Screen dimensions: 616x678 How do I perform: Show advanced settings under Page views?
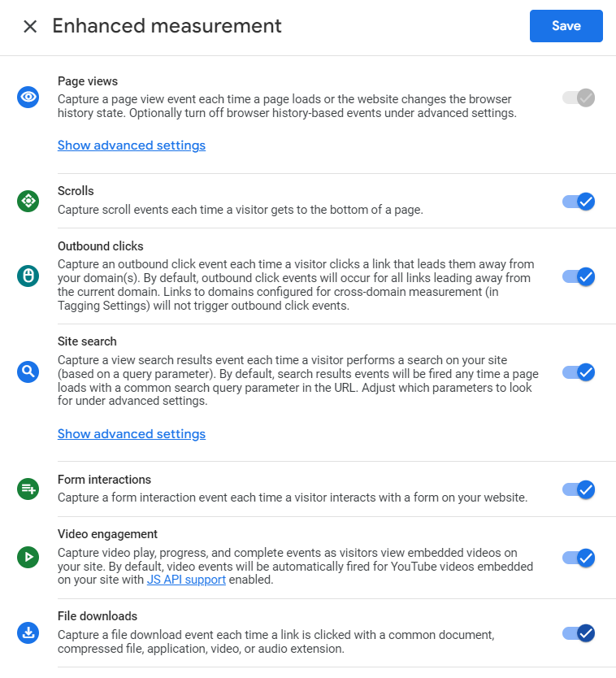[132, 146]
